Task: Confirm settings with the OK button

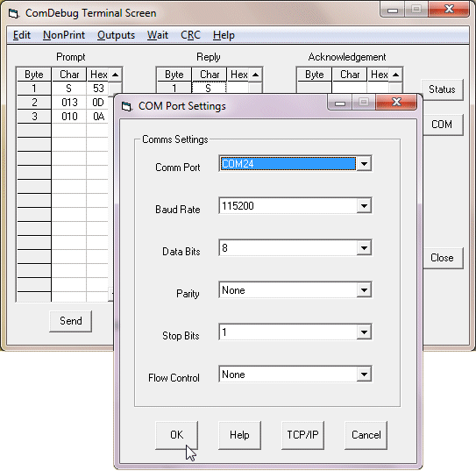Action: pyautogui.click(x=177, y=435)
